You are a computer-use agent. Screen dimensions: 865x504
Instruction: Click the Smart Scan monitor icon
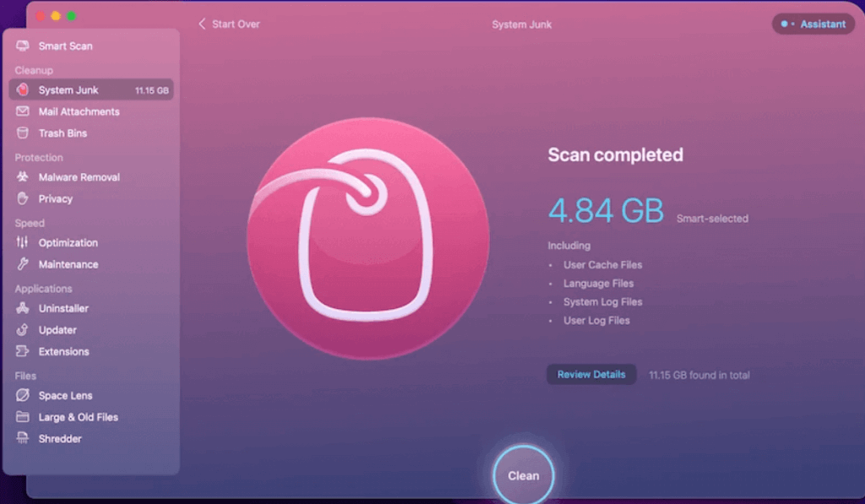click(x=23, y=46)
